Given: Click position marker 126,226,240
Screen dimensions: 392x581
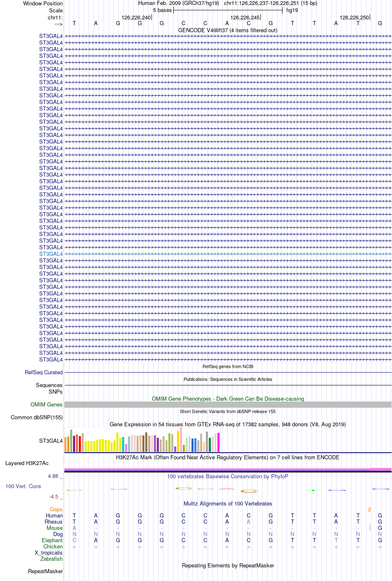Looking at the screenshot, I should (x=136, y=17).
